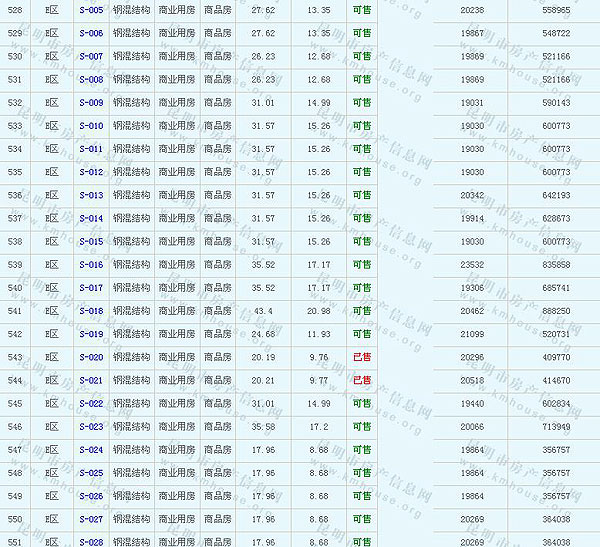View details for unit S-018
The width and height of the screenshot is (600, 547).
[x=90, y=311]
